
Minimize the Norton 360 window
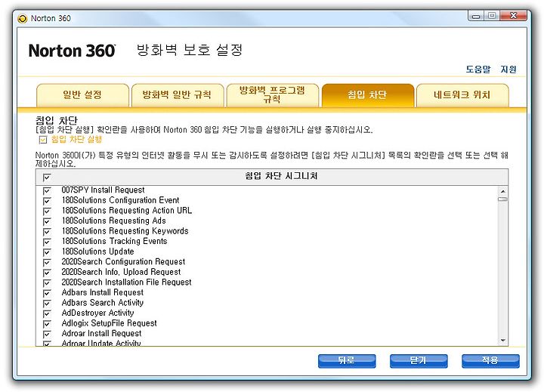tap(476, 16)
